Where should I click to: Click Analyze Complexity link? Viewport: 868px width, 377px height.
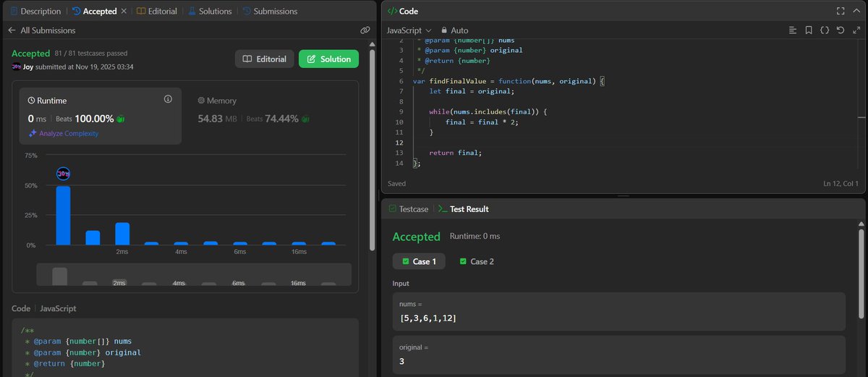[68, 134]
